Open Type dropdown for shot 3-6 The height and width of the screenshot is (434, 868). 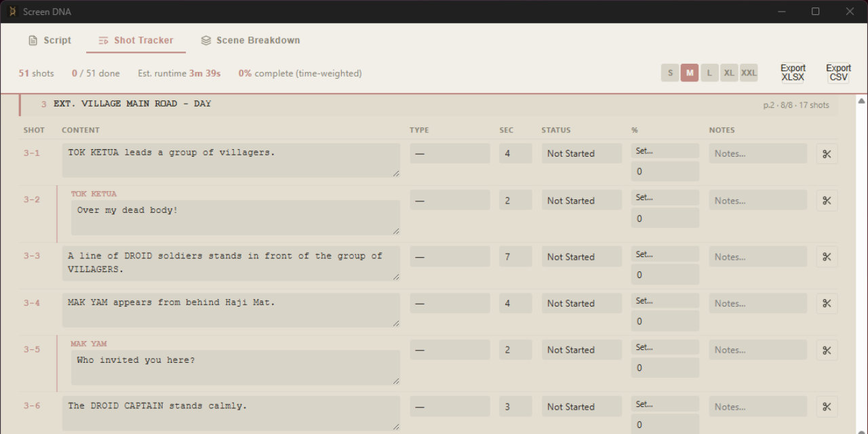click(x=450, y=406)
